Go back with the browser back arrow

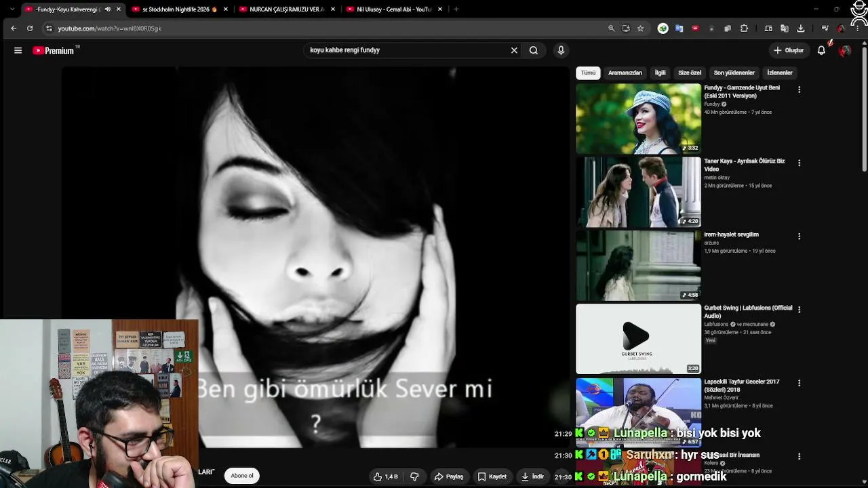tap(14, 28)
